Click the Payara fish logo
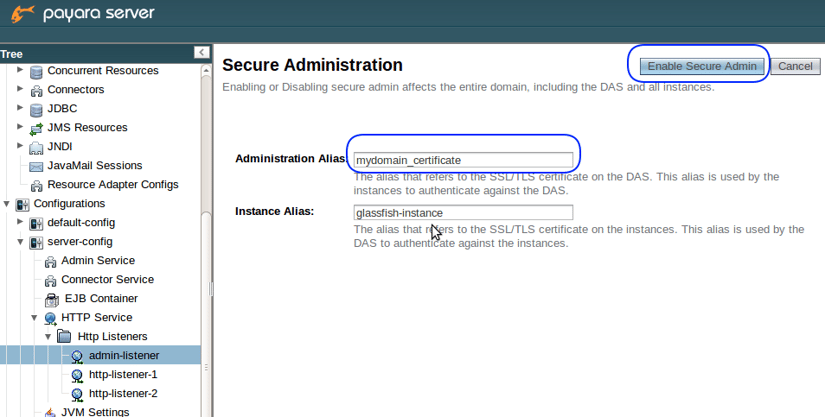825x417 pixels. click(x=23, y=13)
